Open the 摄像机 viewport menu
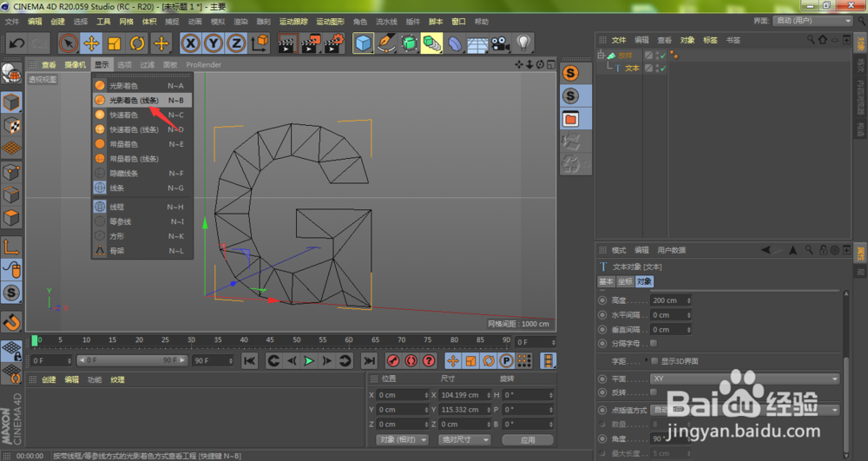 pos(76,65)
